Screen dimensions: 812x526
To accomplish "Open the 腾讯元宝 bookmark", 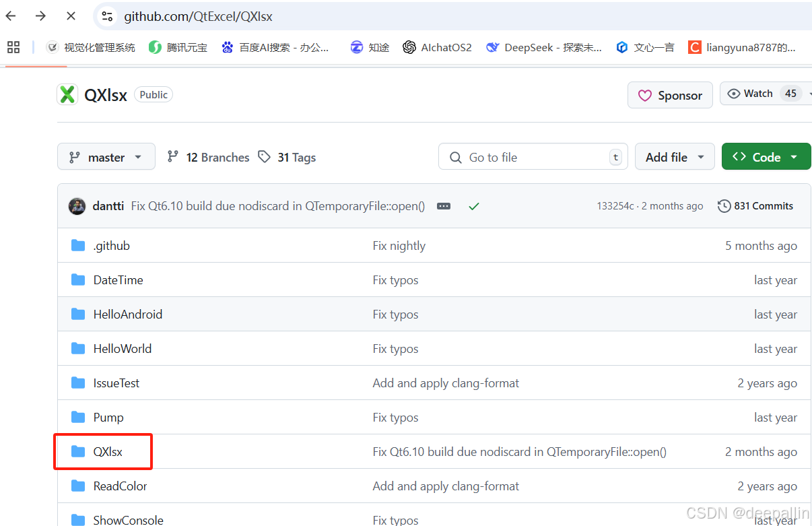I will coord(178,47).
